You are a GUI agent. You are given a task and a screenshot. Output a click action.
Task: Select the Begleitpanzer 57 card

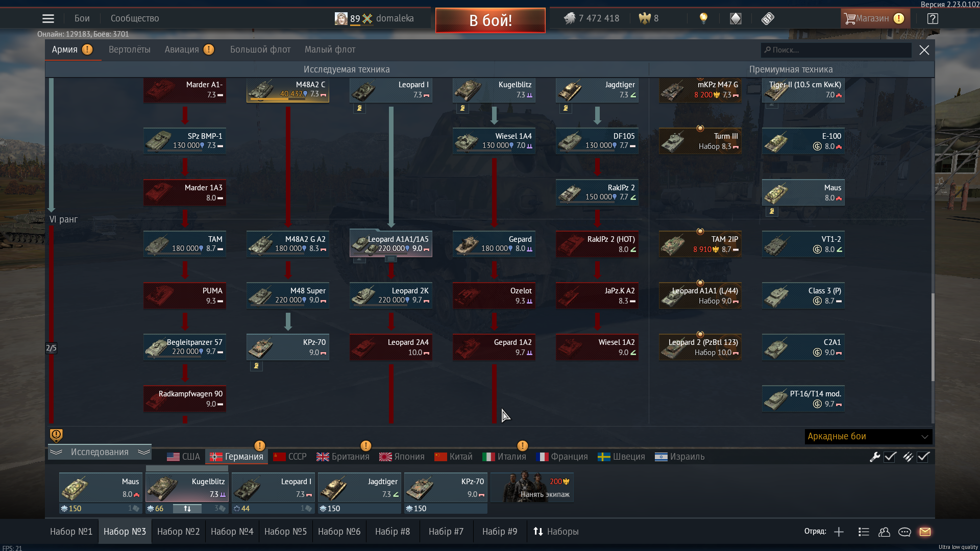(x=185, y=346)
